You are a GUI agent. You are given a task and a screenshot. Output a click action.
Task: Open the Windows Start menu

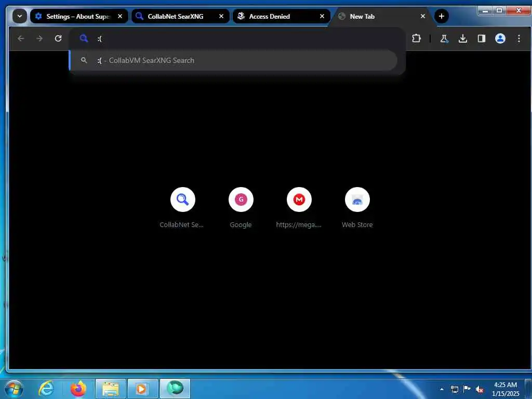tap(14, 389)
